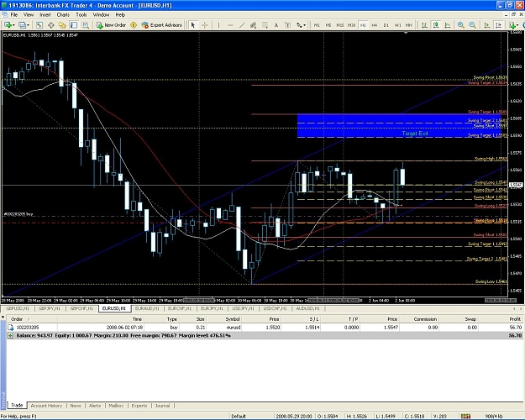525x420 pixels.
Task: Select the Crosshair tool
Action: (205, 25)
